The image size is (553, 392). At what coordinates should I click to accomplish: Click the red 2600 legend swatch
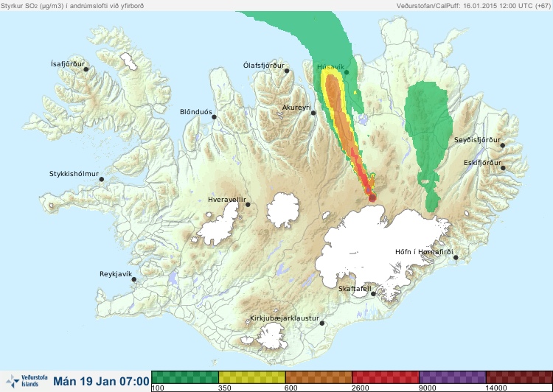click(x=386, y=377)
